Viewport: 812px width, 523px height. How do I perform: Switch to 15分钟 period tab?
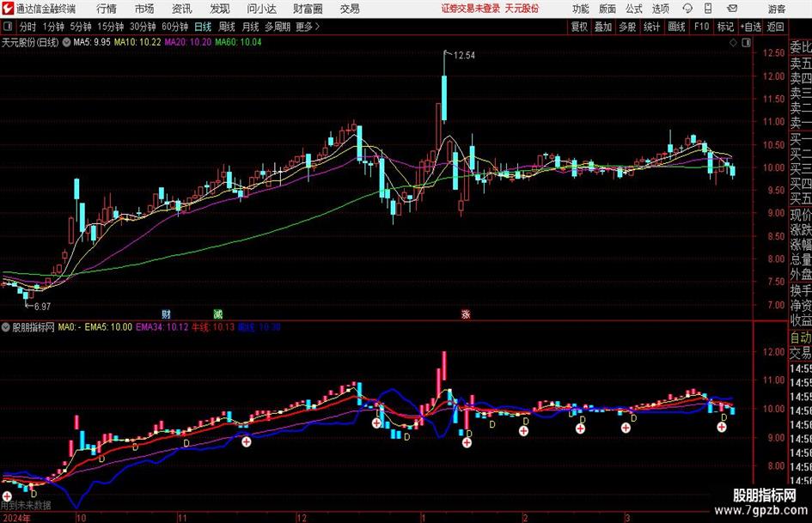tap(110, 27)
